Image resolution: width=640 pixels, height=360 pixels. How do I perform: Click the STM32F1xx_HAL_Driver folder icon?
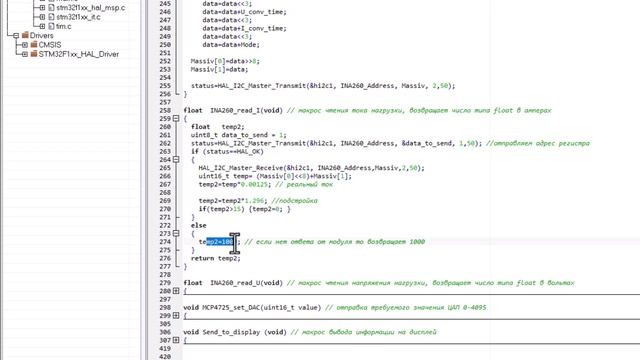34,54
